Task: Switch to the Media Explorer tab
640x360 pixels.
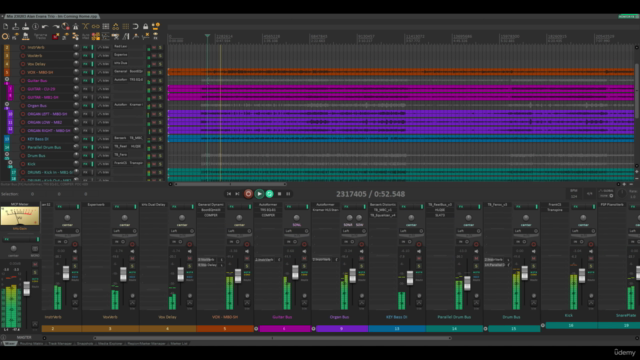Action: (110, 344)
